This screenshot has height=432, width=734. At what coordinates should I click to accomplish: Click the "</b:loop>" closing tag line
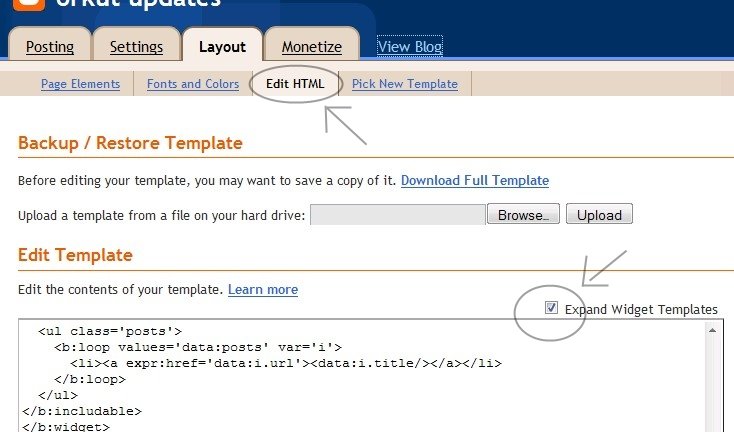pos(90,379)
